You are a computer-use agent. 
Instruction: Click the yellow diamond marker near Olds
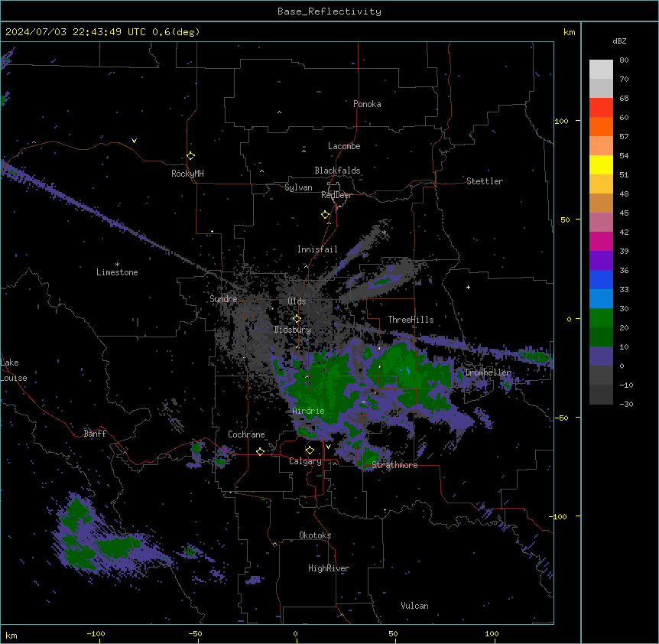[x=297, y=319]
